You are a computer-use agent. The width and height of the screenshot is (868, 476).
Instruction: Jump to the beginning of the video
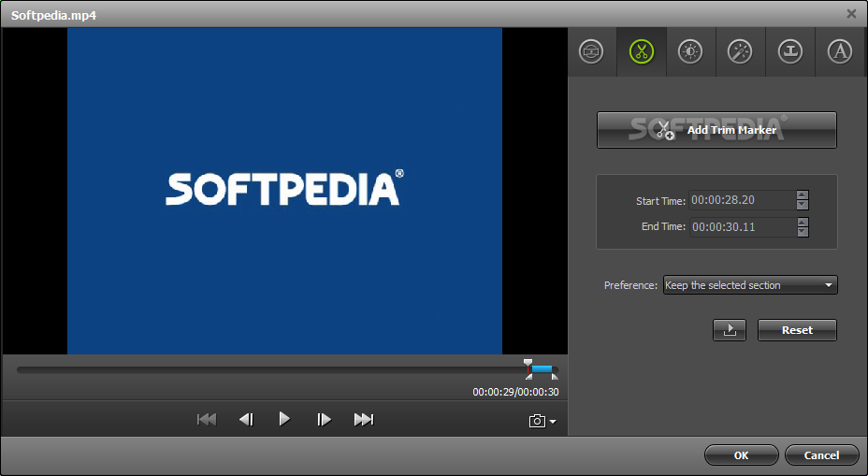pyautogui.click(x=207, y=420)
